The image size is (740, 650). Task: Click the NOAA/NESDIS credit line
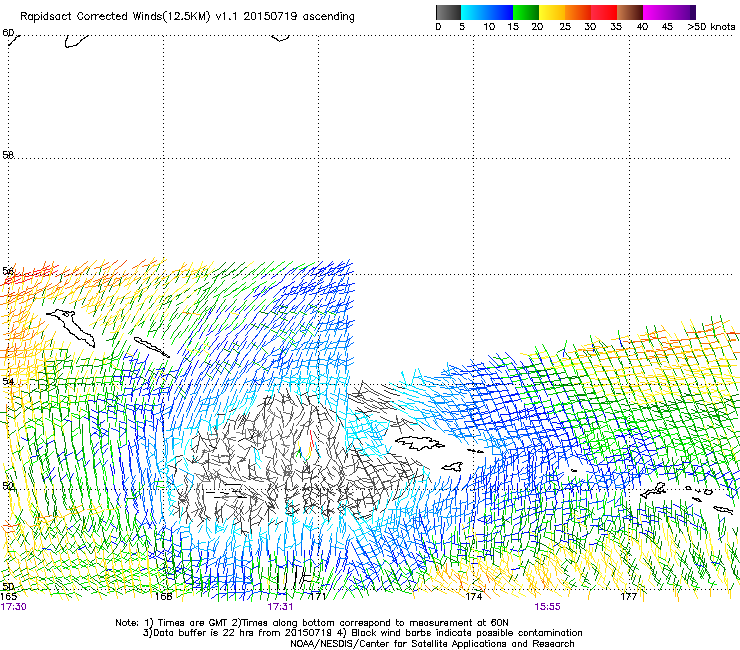(432, 644)
